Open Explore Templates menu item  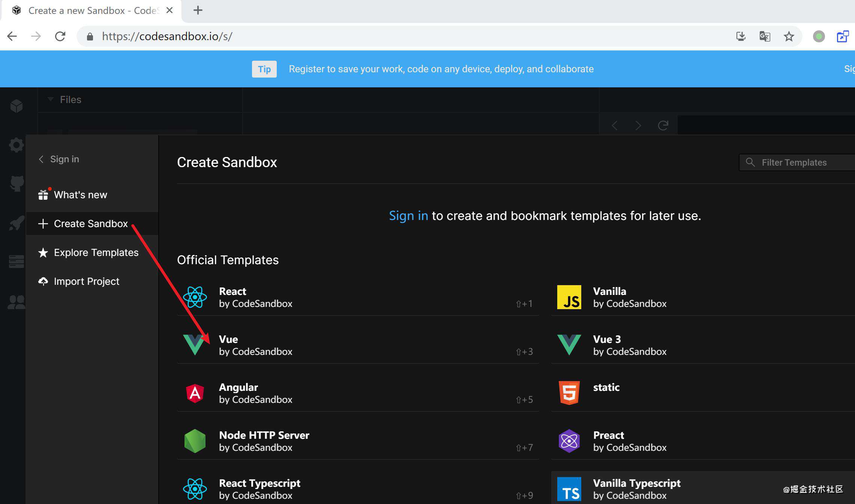tap(92, 253)
